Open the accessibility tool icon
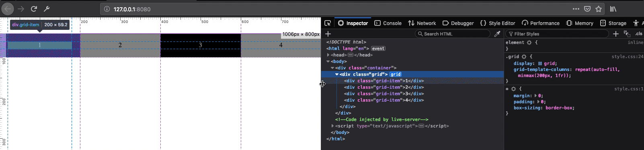 point(636,23)
